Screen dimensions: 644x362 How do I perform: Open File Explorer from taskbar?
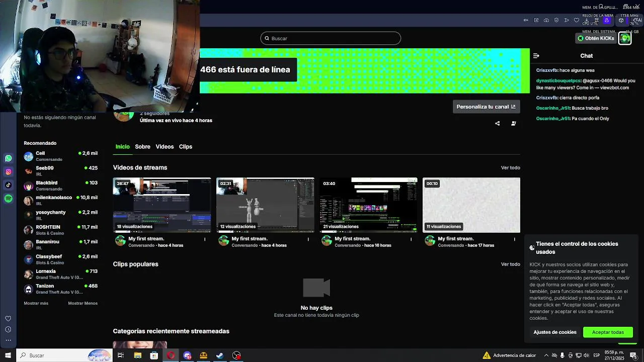137,355
